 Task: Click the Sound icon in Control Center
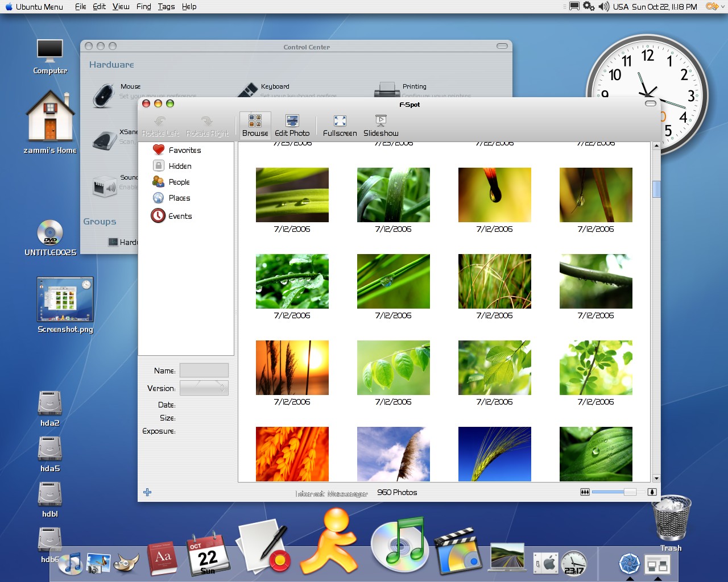(x=104, y=186)
